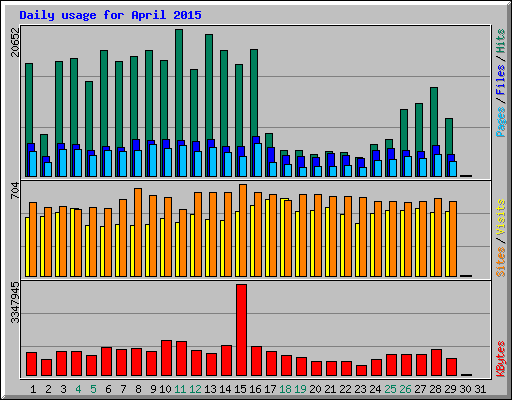Viewport: 512px width, 400px height.
Task: Click the red KBytes bar for day 28
Action: [437, 363]
